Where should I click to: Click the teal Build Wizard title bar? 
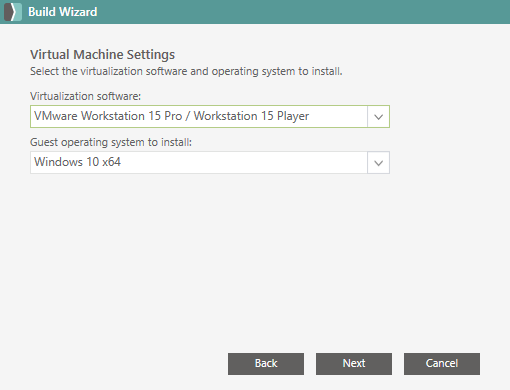(255, 12)
